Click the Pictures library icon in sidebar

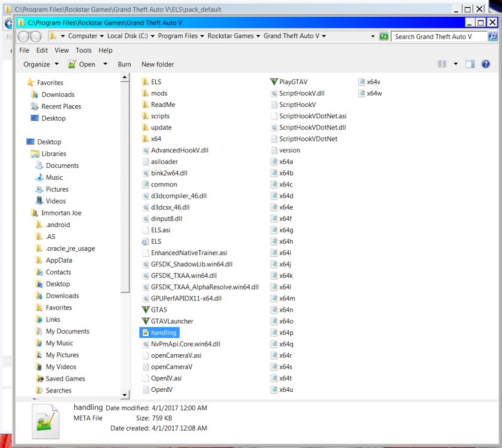[39, 189]
